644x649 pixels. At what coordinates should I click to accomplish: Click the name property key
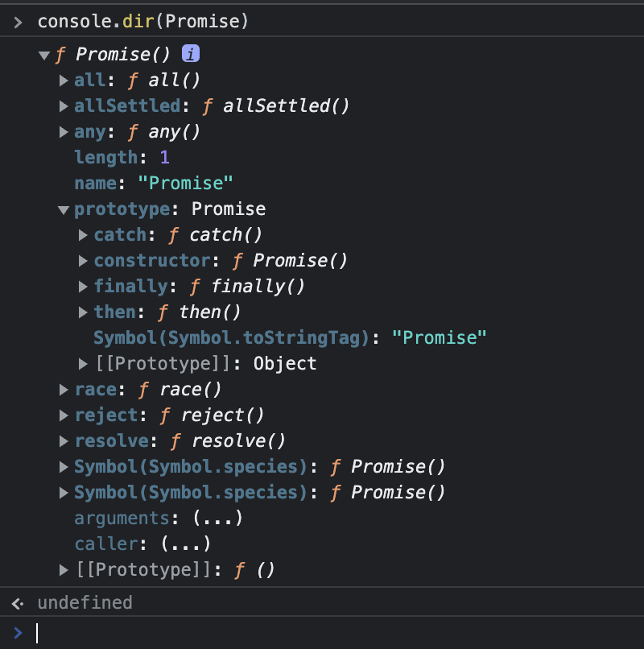pyautogui.click(x=95, y=183)
